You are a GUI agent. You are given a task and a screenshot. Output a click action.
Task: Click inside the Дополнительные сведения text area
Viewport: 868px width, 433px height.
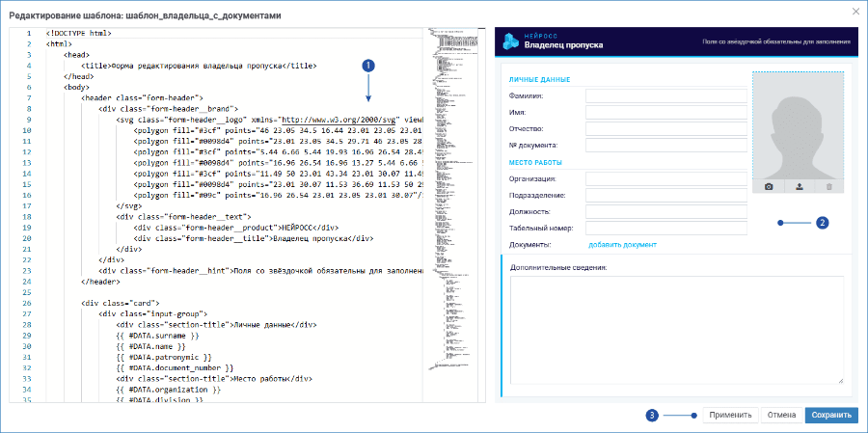[676, 330]
